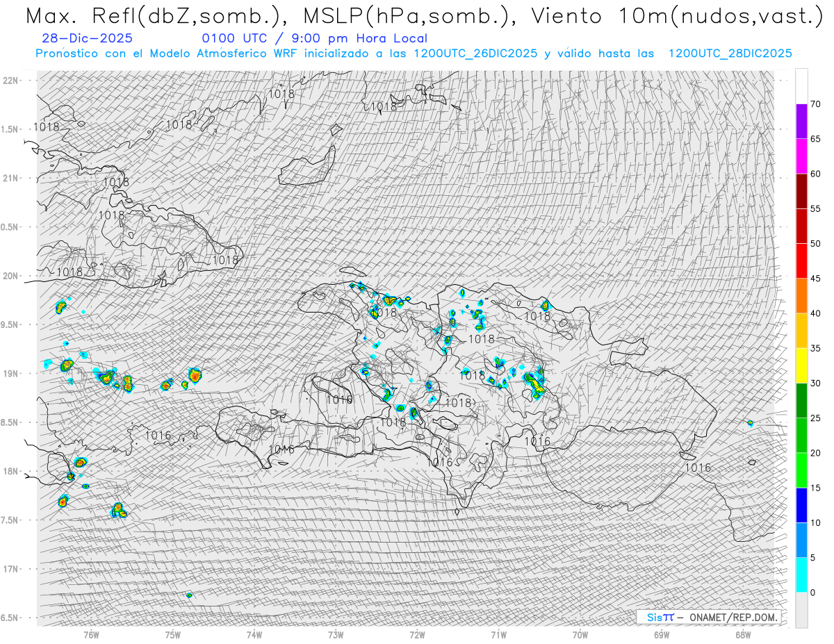Select the dark maroon 55–60 dBZ colorbar segment
Viewport: 834px width, 644px height.
(x=801, y=191)
